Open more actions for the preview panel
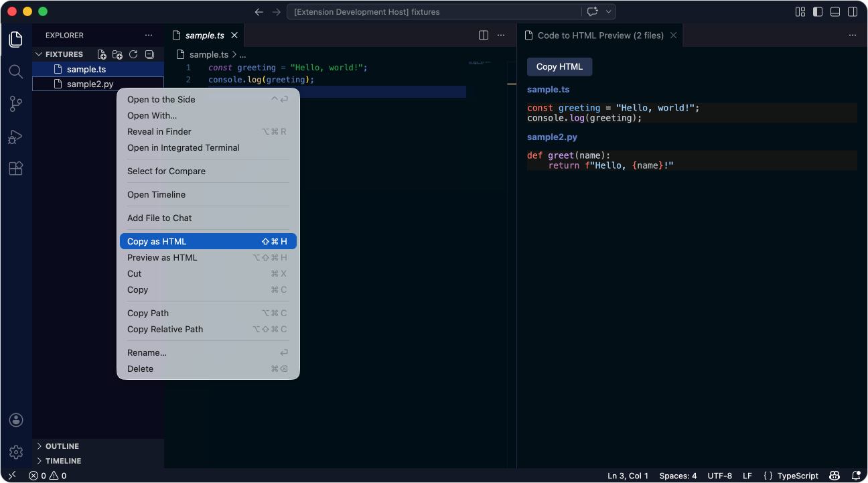This screenshot has width=868, height=483. [x=853, y=36]
